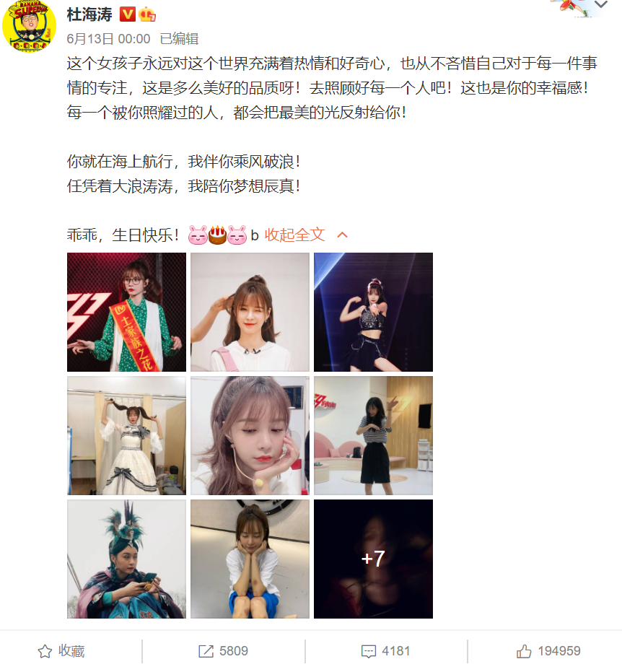This screenshot has width=622, height=672.
Task: Open the 杜海涛 username link
Action: (x=89, y=14)
